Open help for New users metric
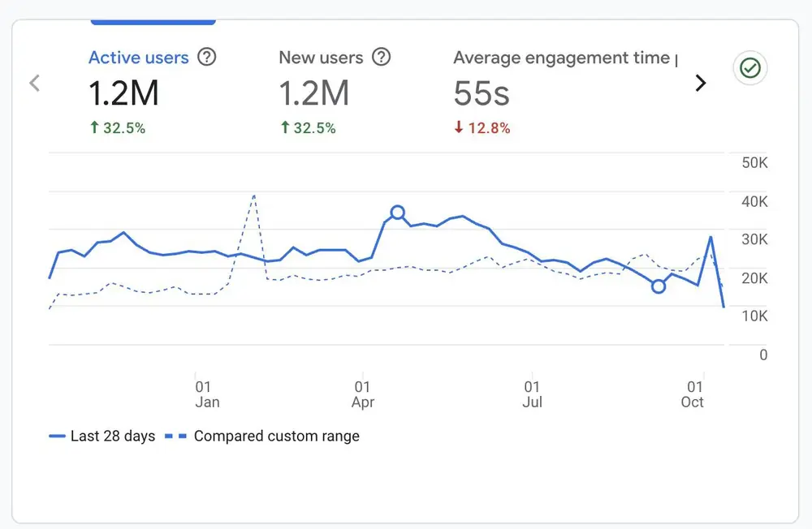This screenshot has height=529, width=812. click(x=381, y=57)
